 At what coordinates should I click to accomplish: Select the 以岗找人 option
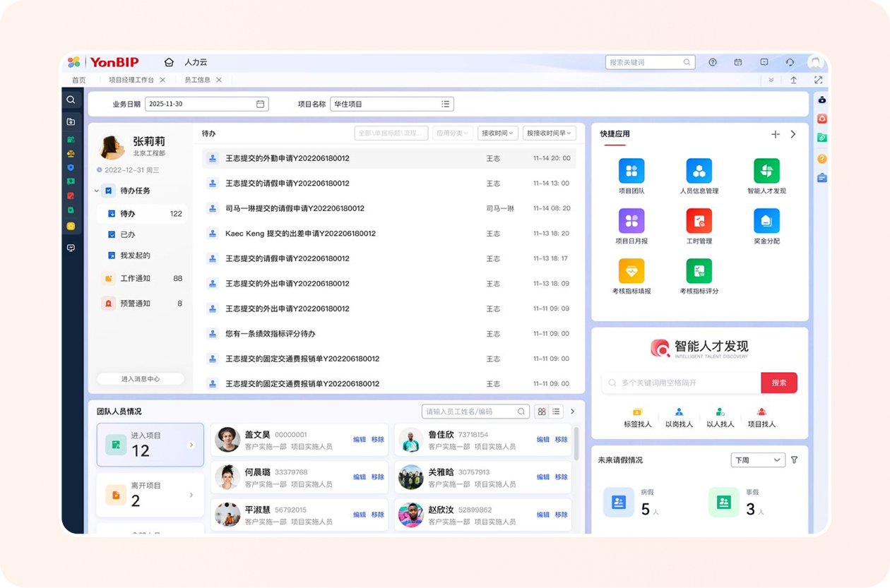tap(679, 418)
